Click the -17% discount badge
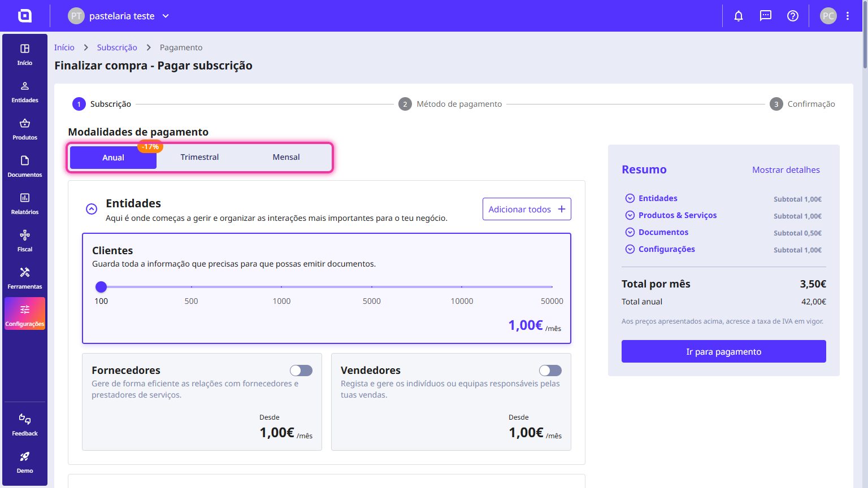The width and height of the screenshot is (868, 488). pyautogui.click(x=150, y=147)
